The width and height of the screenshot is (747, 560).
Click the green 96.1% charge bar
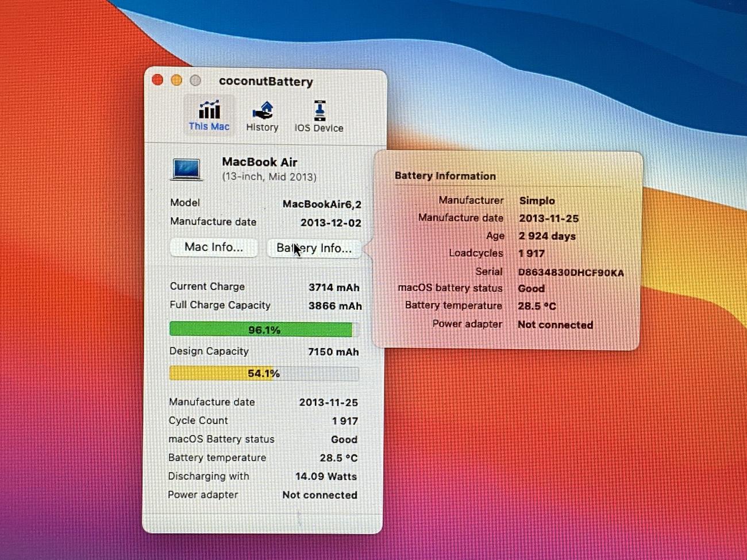tap(264, 330)
